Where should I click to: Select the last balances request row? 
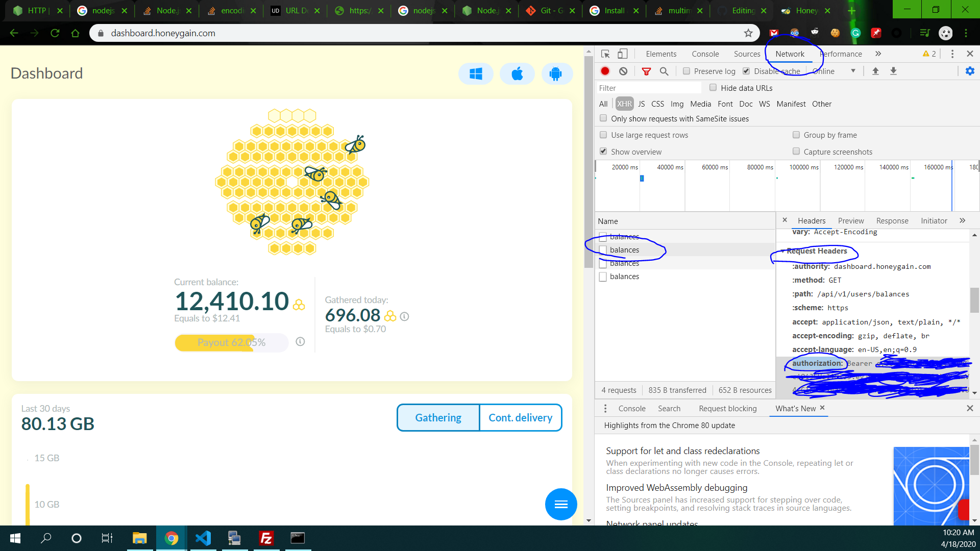pos(685,277)
